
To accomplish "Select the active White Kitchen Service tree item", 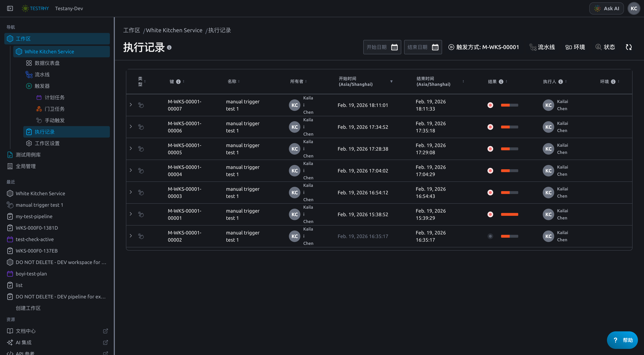I will click(62, 52).
